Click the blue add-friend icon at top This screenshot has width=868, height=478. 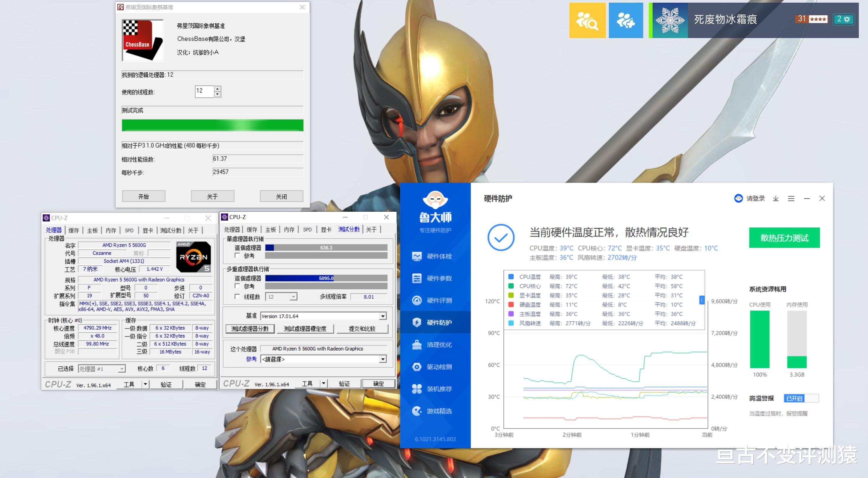(626, 20)
